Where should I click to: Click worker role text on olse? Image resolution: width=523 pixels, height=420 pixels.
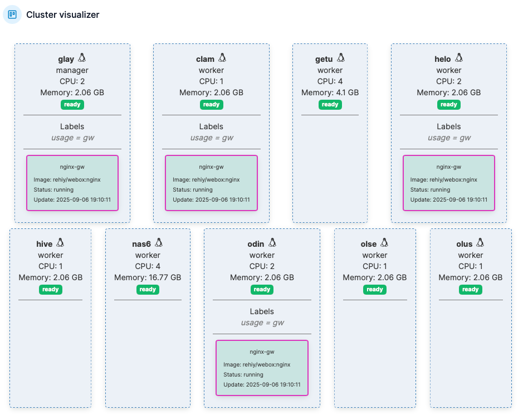[375, 255]
